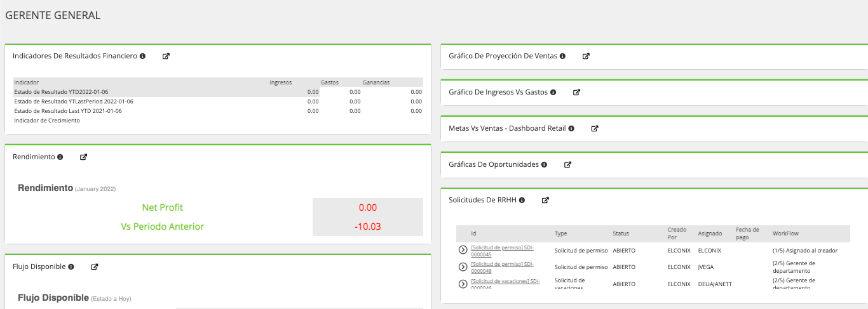This screenshot has width=868, height=309.
Task: Click ABIERTO status for SDI-0000045
Action: pos(624,251)
